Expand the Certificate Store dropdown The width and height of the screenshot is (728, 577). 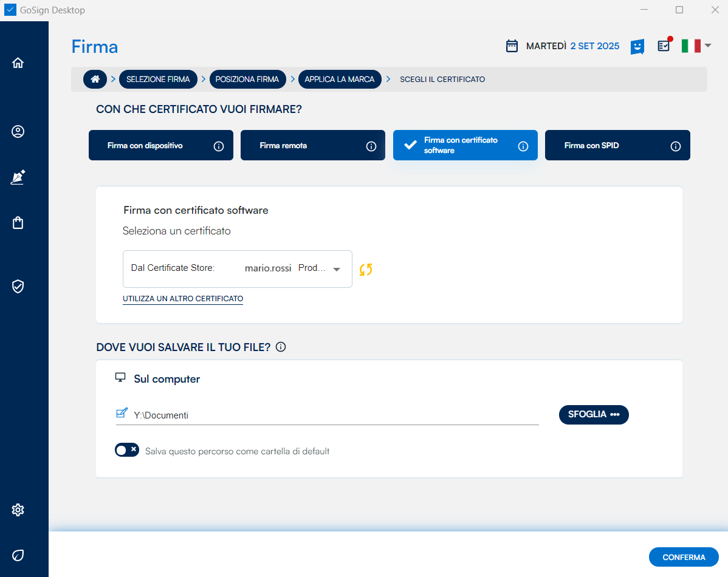click(337, 269)
